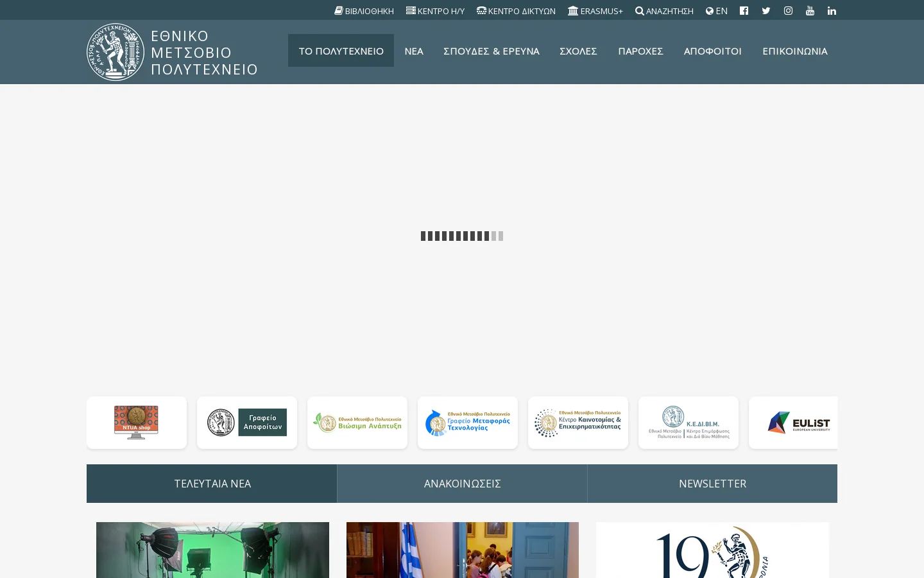Open the ΣΠΟΥΔΕΣ & ΕΡΕΥΝΑ menu
The width and height of the screenshot is (924, 578).
point(492,51)
